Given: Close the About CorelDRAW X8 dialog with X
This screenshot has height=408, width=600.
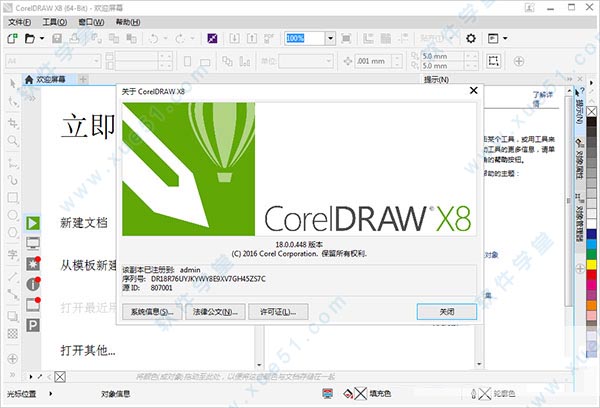Looking at the screenshot, I should pyautogui.click(x=473, y=90).
